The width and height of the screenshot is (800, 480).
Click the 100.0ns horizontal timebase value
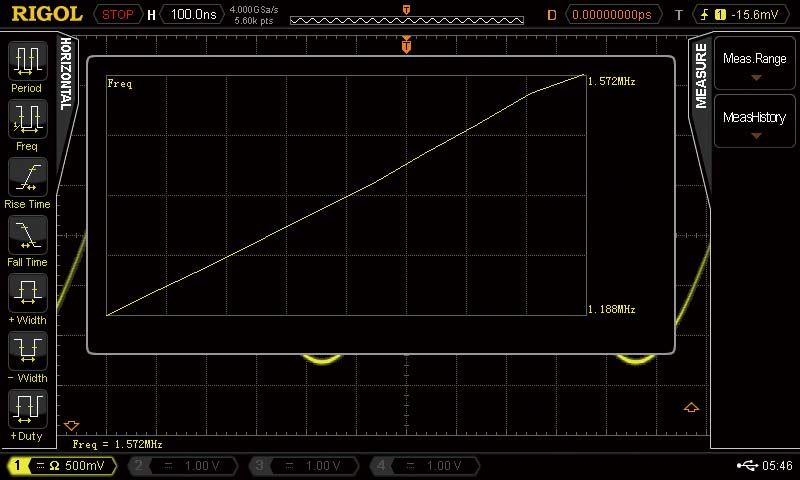pos(193,14)
